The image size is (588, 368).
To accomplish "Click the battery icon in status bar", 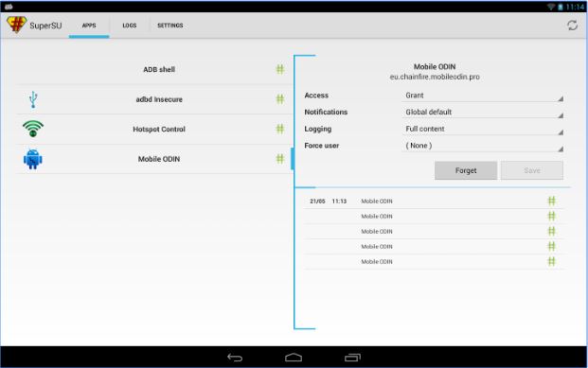I will tap(561, 7).
